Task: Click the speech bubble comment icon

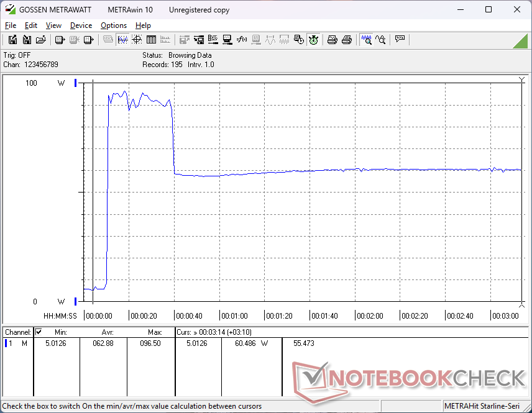Action: (400, 40)
